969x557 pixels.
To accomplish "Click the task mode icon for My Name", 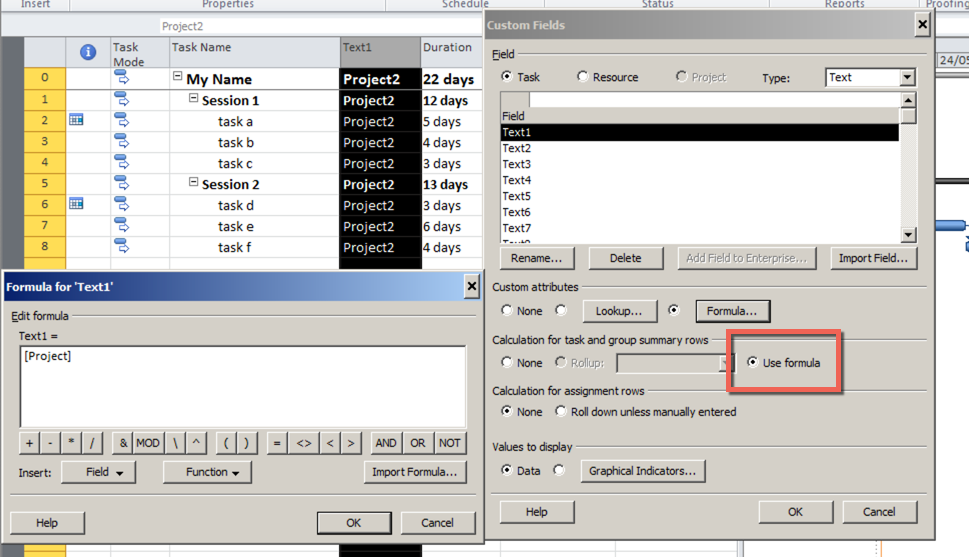I will click(x=122, y=78).
